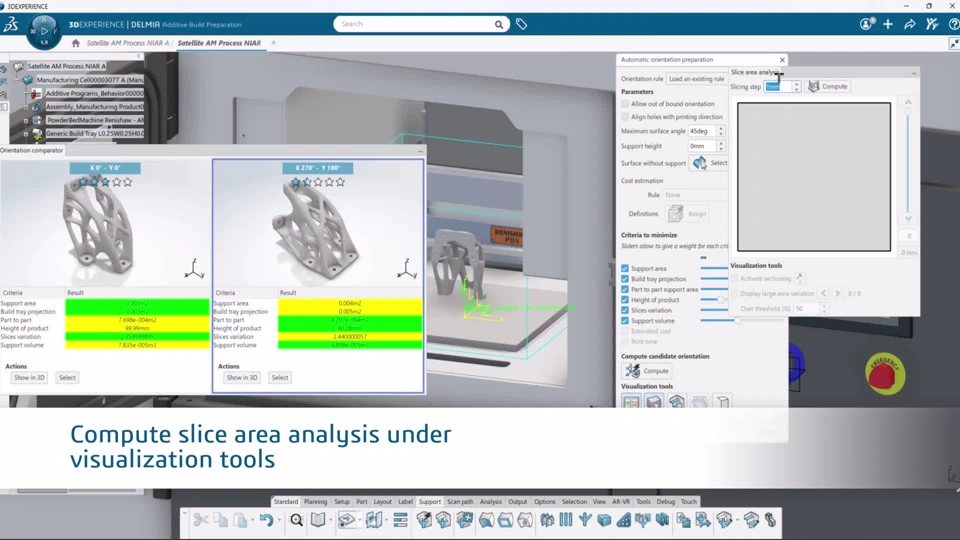The width and height of the screenshot is (960, 540).
Task: Click the last toolbar icon on the right
Action: click(771, 520)
